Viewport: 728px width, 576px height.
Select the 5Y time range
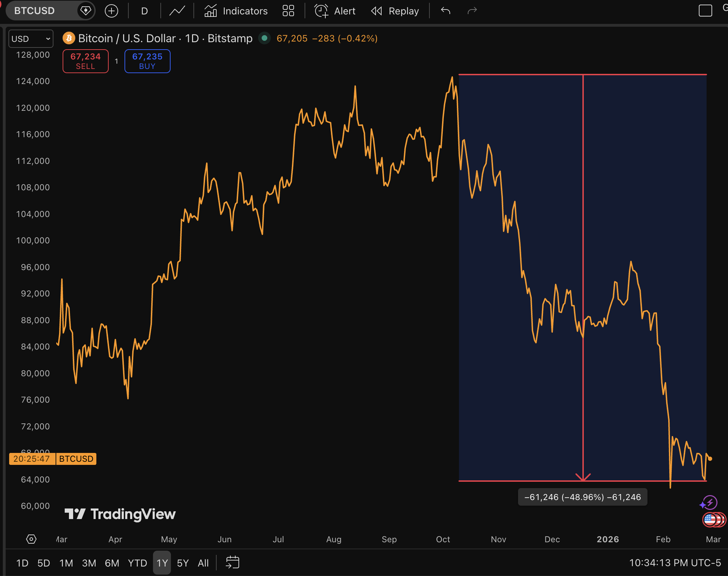[183, 563]
